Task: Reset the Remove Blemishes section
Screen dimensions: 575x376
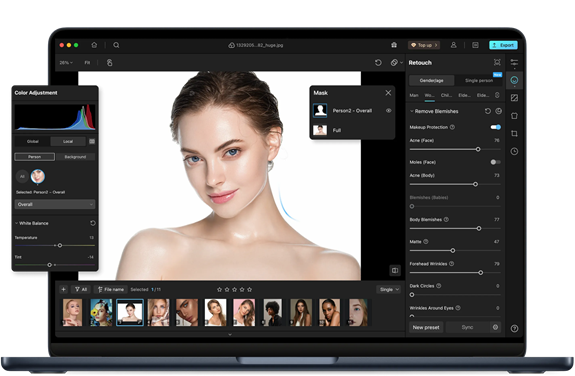Action: [488, 111]
